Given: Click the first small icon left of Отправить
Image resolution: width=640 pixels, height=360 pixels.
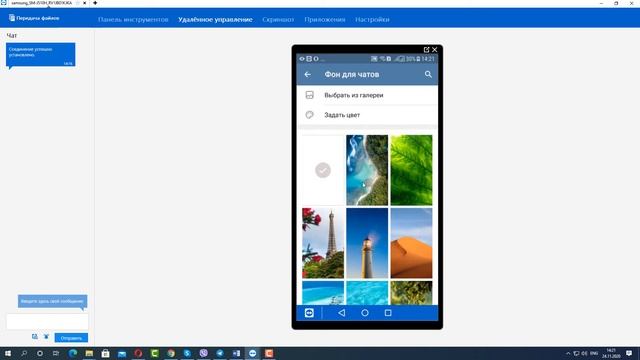Looking at the screenshot, I should pyautogui.click(x=35, y=337).
